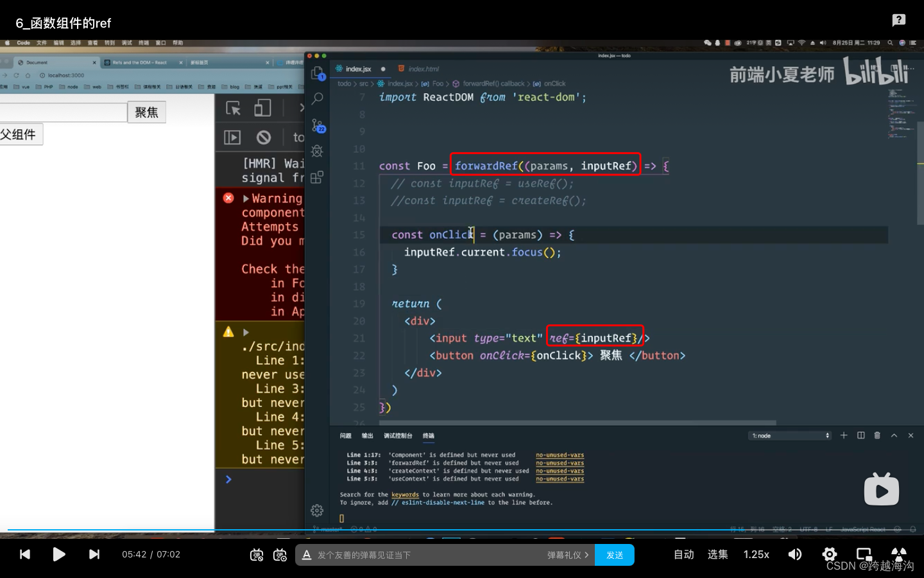Open macOS Code menu
Viewport: 924px width, 578px height.
tap(24, 43)
